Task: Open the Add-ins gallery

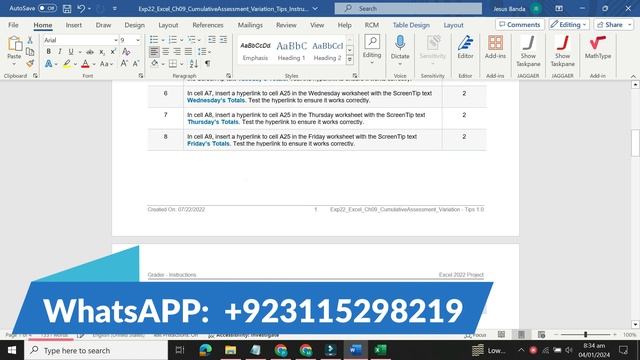Action: pos(495,47)
